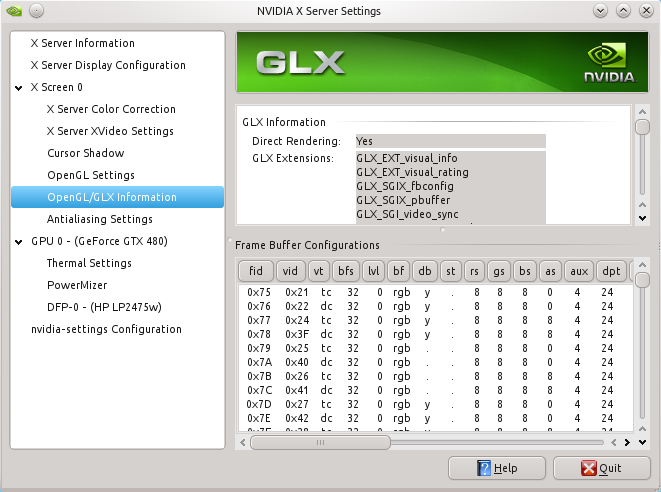Maximize the NVIDIA X Server Settings window
This screenshot has width=661, height=492.
[x=623, y=11]
